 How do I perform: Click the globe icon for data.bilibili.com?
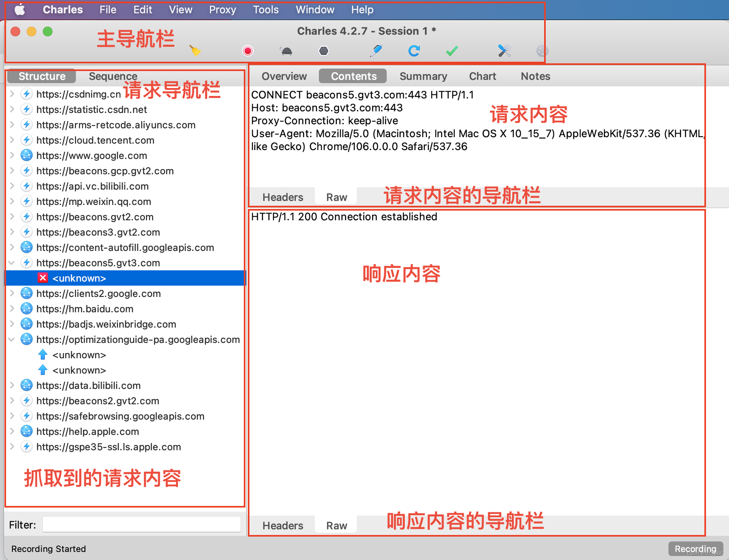(x=27, y=385)
